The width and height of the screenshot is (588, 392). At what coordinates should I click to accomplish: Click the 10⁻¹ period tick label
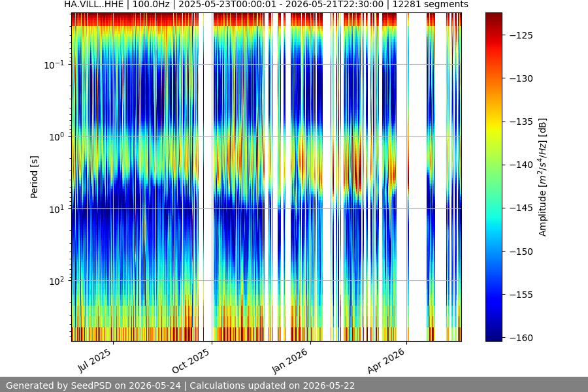point(54,65)
